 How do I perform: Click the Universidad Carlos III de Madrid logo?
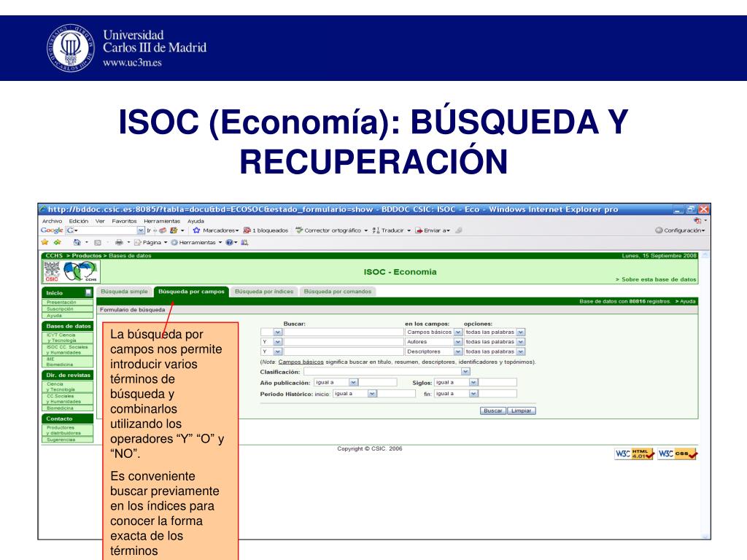[126, 48]
